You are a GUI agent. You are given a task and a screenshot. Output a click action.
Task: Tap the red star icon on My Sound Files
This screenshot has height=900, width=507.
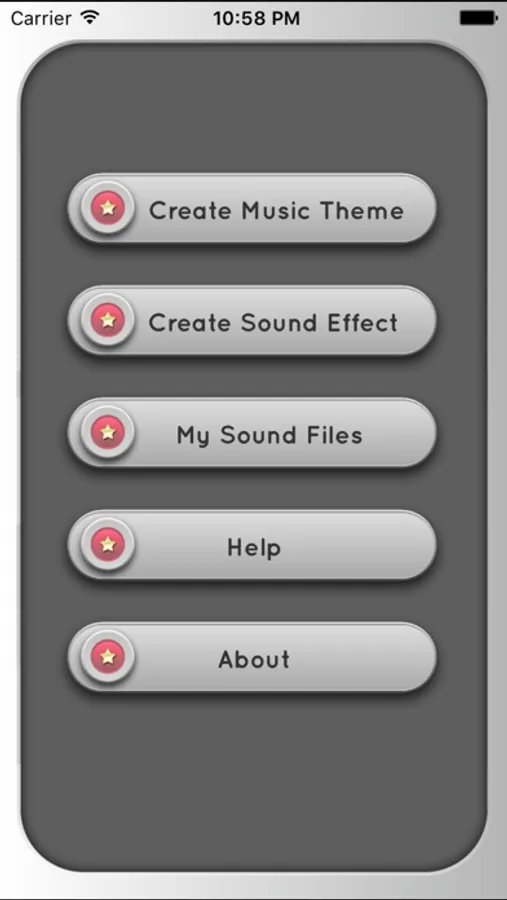(108, 432)
